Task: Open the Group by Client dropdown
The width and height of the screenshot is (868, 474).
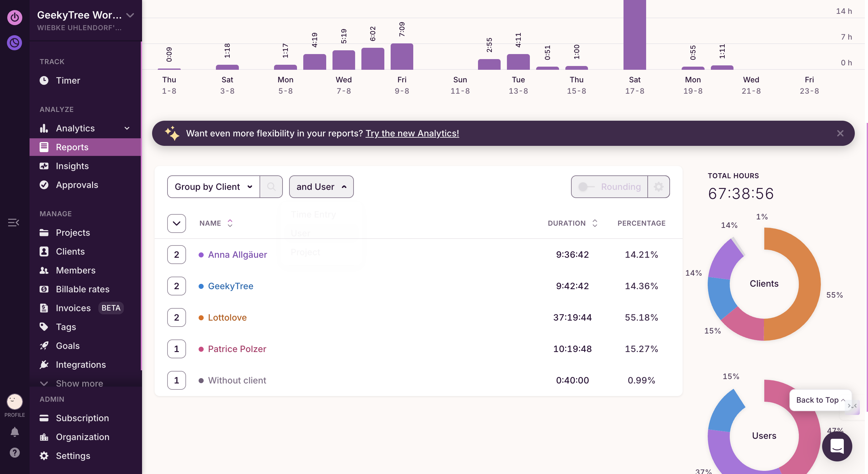Action: tap(213, 186)
